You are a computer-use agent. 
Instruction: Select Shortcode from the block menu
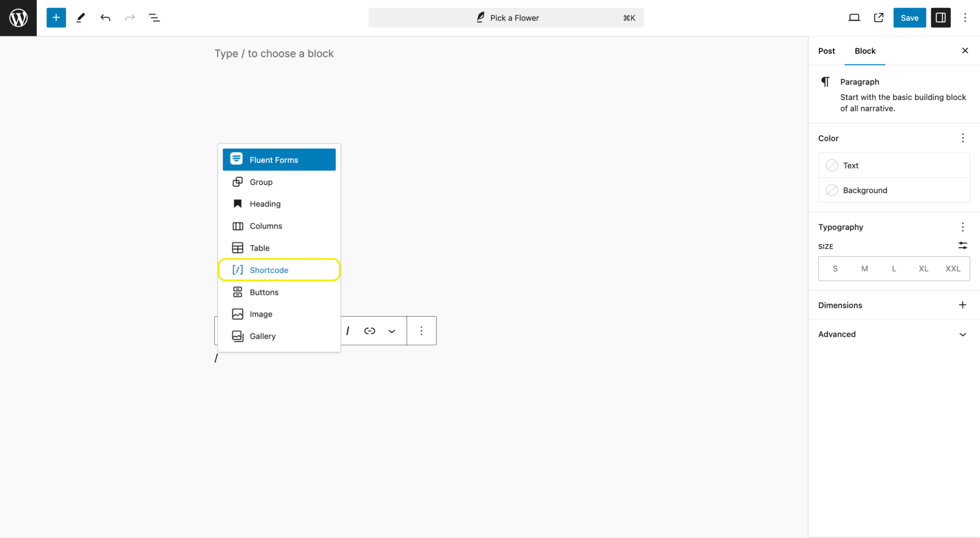coord(269,270)
